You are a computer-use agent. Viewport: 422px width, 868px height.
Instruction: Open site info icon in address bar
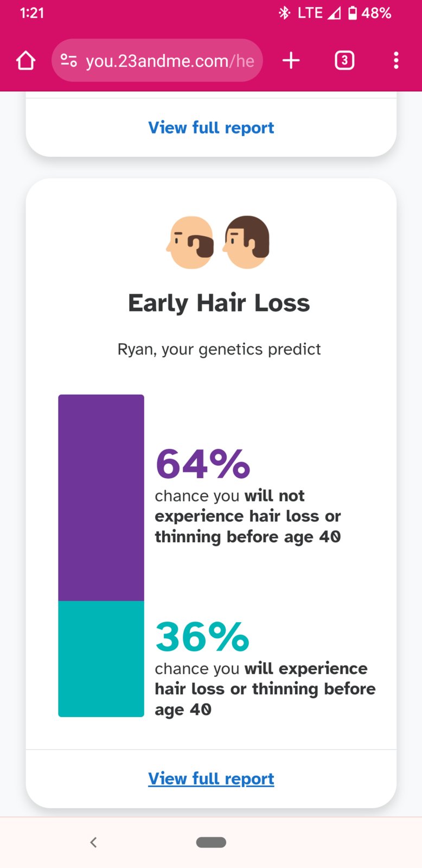[68, 60]
